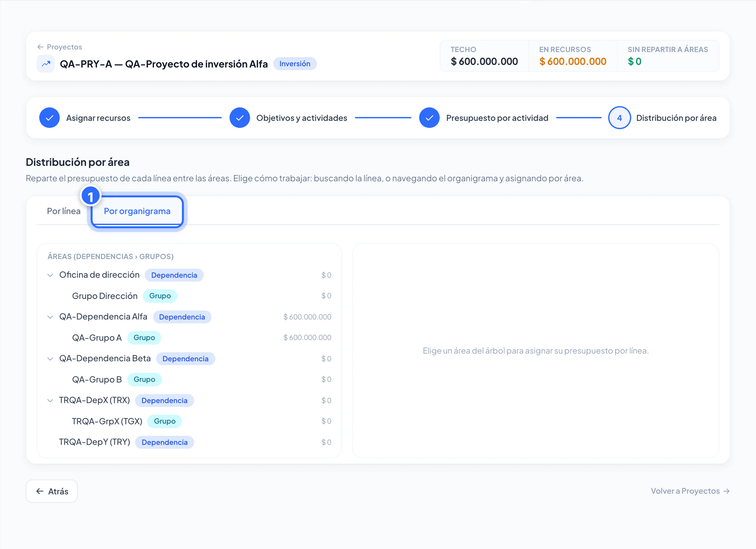This screenshot has width=756, height=549.
Task: Open the Distribución por área step label
Action: [x=676, y=118]
